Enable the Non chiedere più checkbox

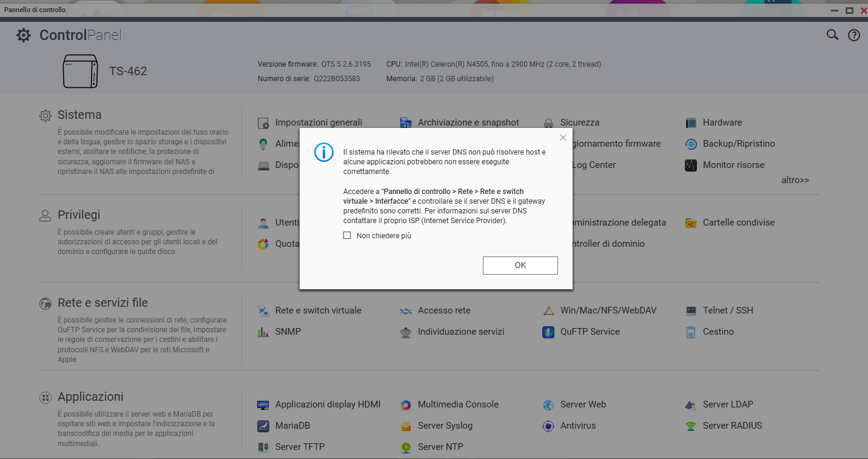347,235
